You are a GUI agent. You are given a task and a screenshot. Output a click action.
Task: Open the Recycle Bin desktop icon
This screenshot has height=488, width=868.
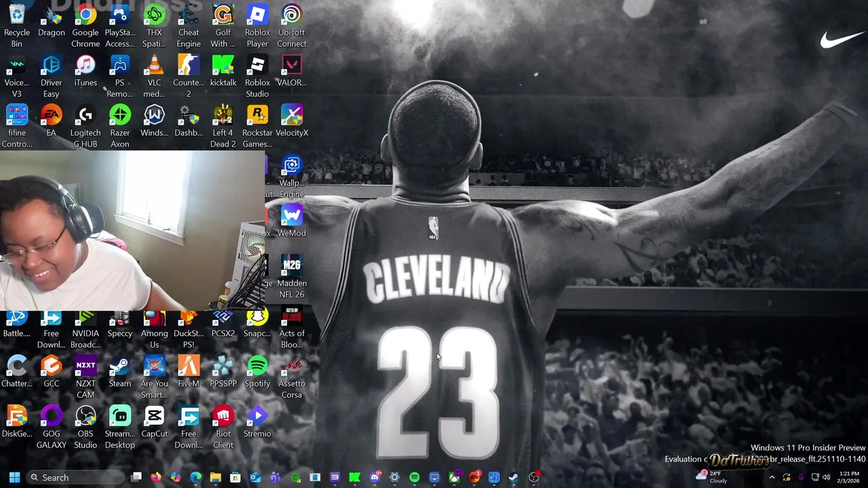(17, 26)
